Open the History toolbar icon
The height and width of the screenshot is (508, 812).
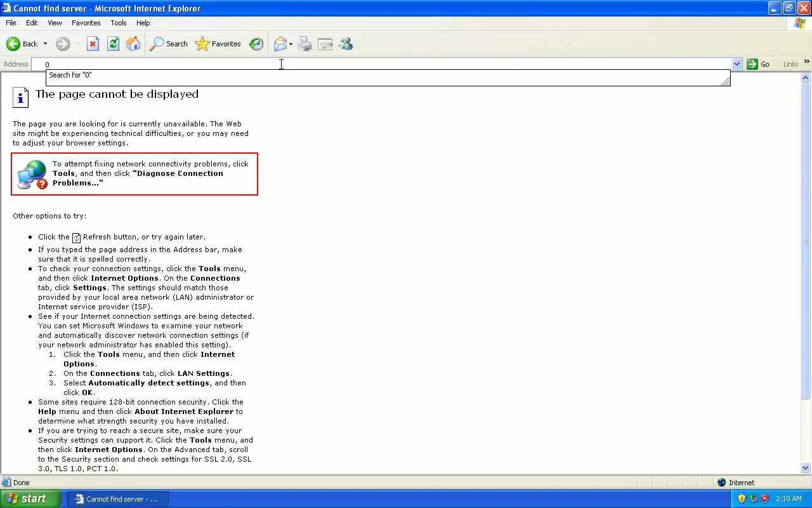pos(256,44)
